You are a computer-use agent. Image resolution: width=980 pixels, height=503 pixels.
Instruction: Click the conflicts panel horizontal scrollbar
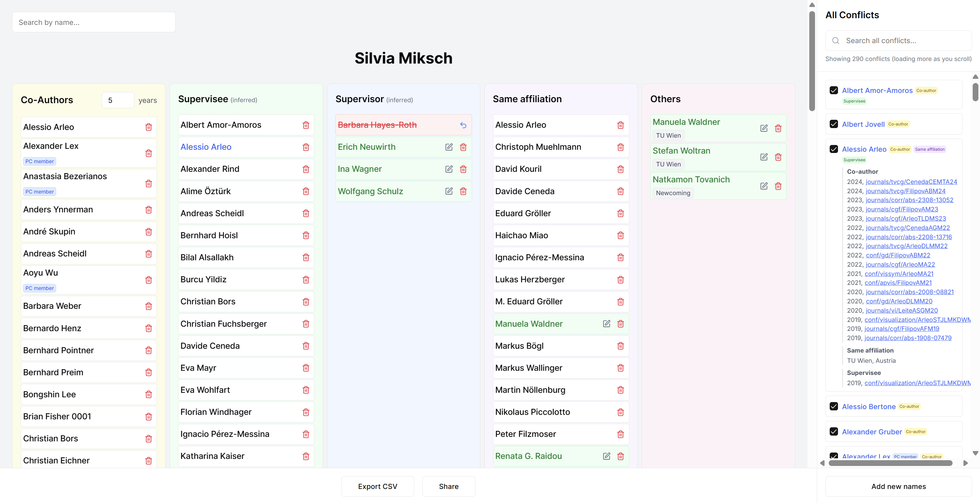890,463
